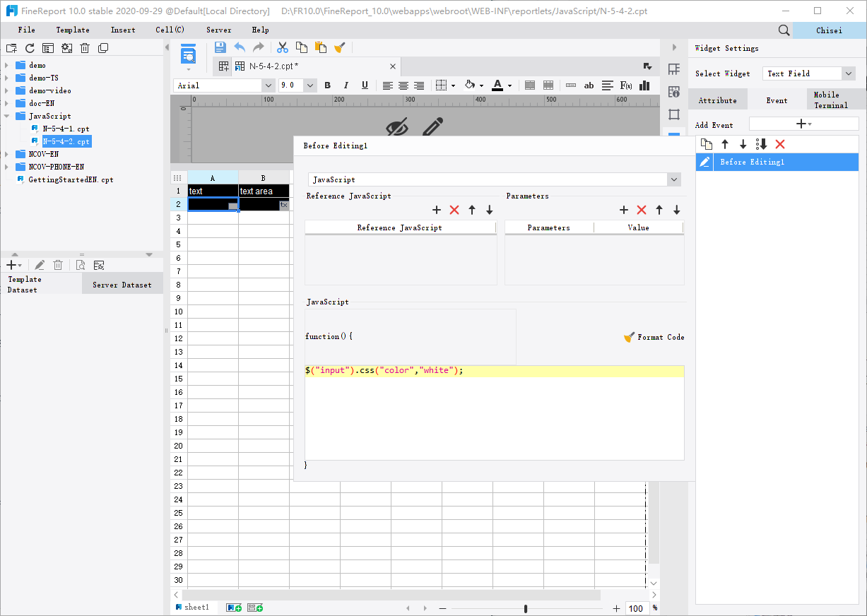Toggle underline text formatting

coord(365,85)
